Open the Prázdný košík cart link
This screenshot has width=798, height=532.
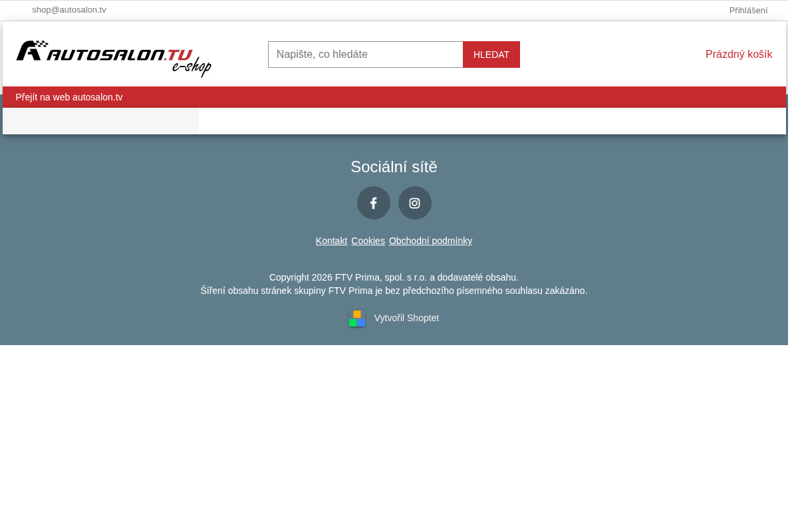coord(739,55)
